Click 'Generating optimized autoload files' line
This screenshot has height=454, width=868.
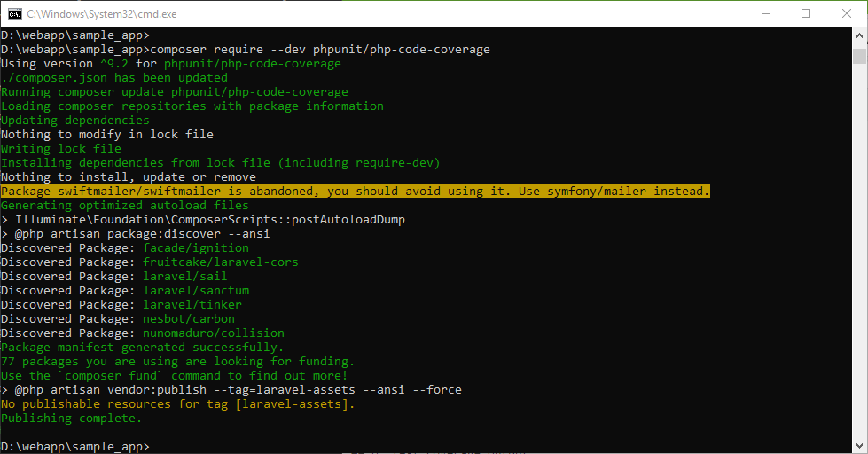pos(124,206)
